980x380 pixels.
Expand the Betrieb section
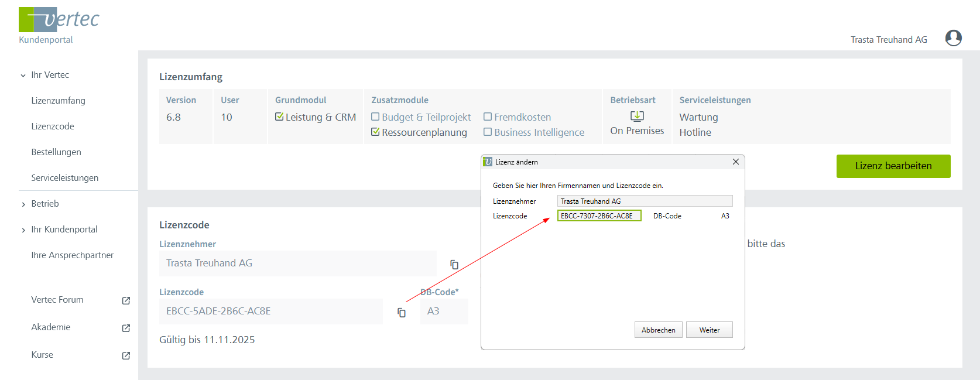click(x=23, y=204)
